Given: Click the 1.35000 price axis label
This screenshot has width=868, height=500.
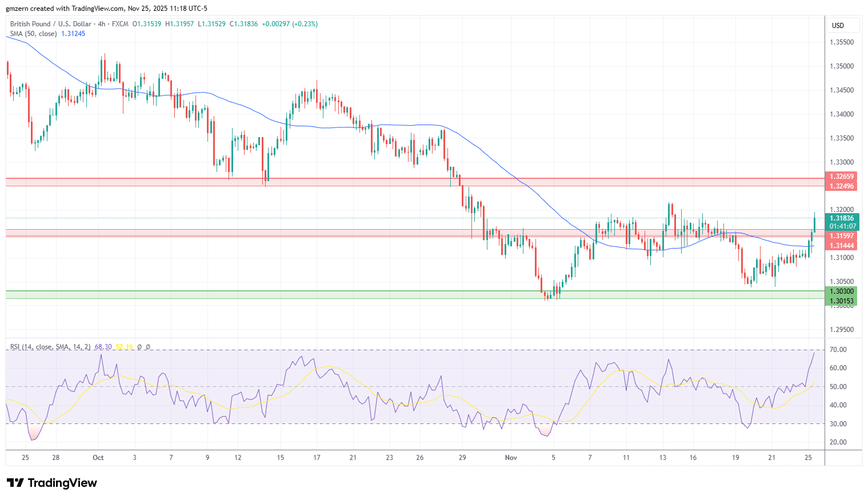Looking at the screenshot, I should pos(842,66).
